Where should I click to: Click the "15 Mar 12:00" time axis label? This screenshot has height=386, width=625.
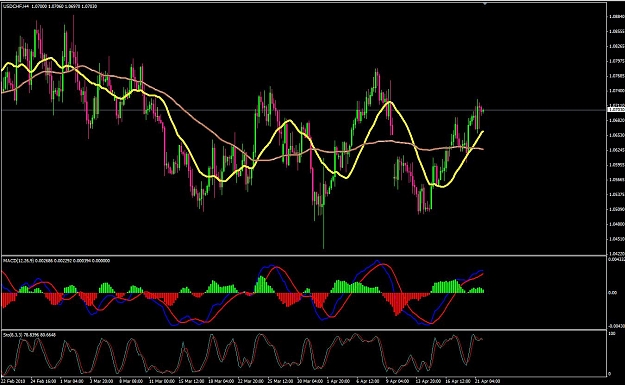(x=191, y=381)
